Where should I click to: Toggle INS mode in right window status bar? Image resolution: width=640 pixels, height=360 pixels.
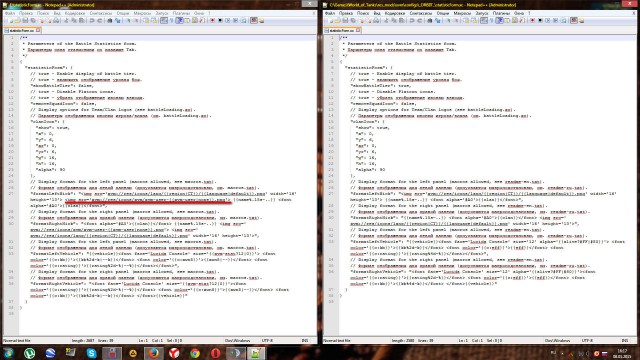[624, 340]
